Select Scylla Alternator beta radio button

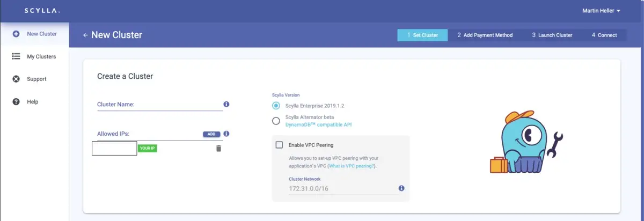[x=276, y=121]
